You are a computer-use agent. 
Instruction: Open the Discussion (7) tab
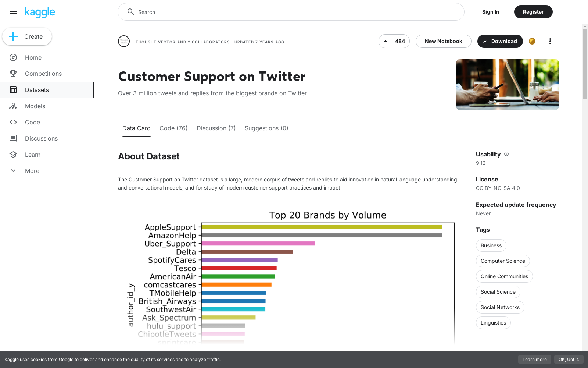216,128
